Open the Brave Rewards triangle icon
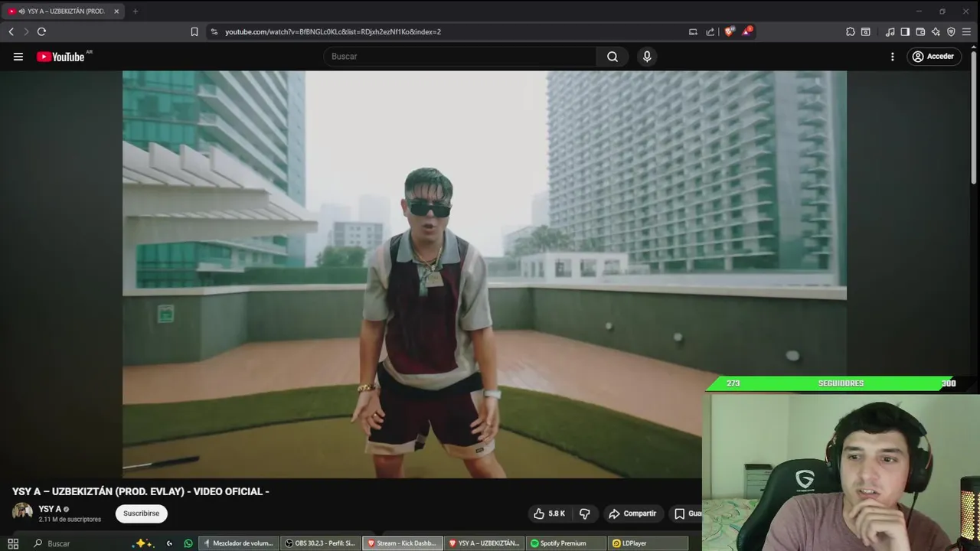Image resolution: width=980 pixels, height=551 pixels. tap(746, 31)
